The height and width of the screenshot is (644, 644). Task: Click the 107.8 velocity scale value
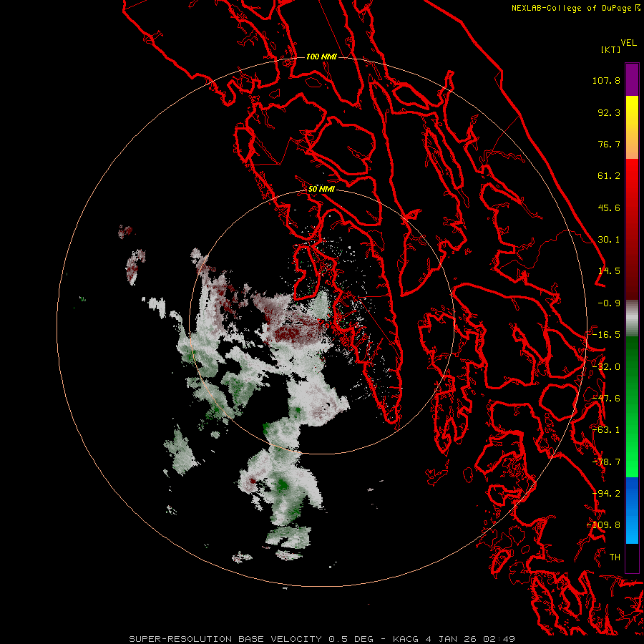tap(606, 80)
